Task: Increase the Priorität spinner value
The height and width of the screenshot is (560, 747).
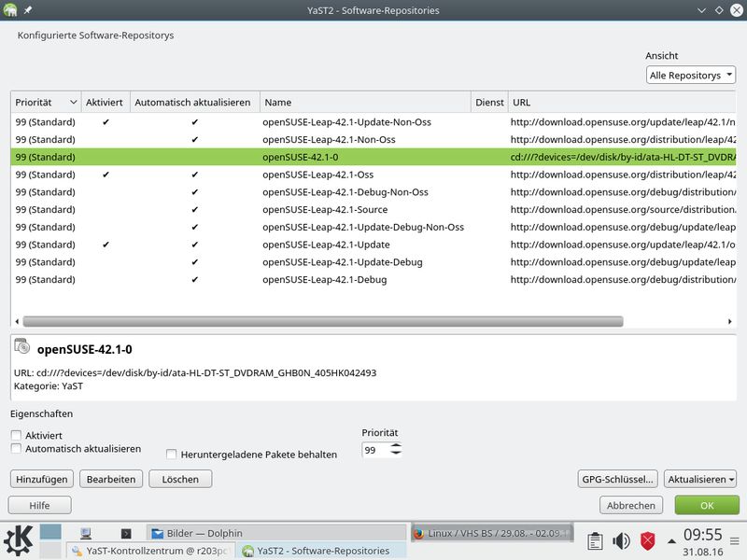Action: point(396,446)
